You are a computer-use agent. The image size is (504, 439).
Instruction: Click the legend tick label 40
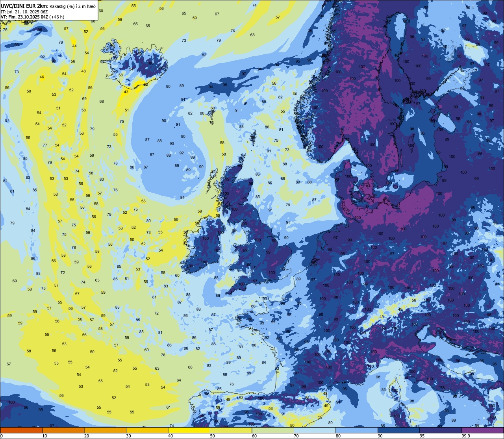pos(170,436)
